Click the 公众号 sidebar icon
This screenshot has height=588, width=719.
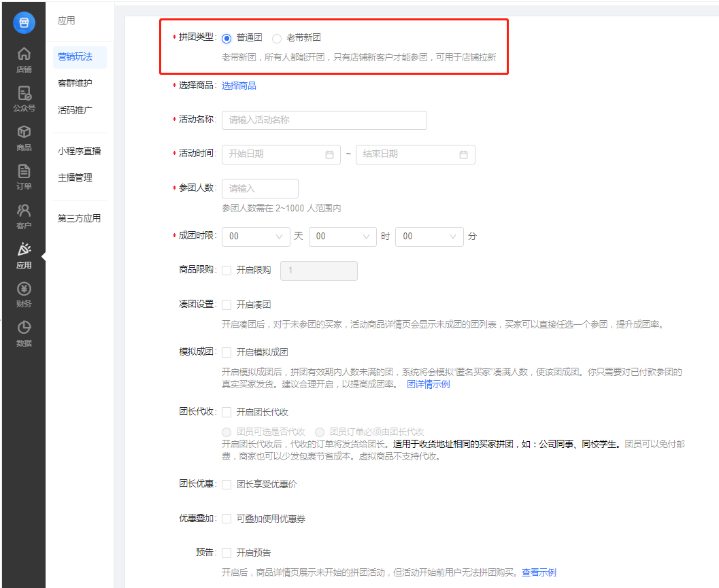point(24,98)
